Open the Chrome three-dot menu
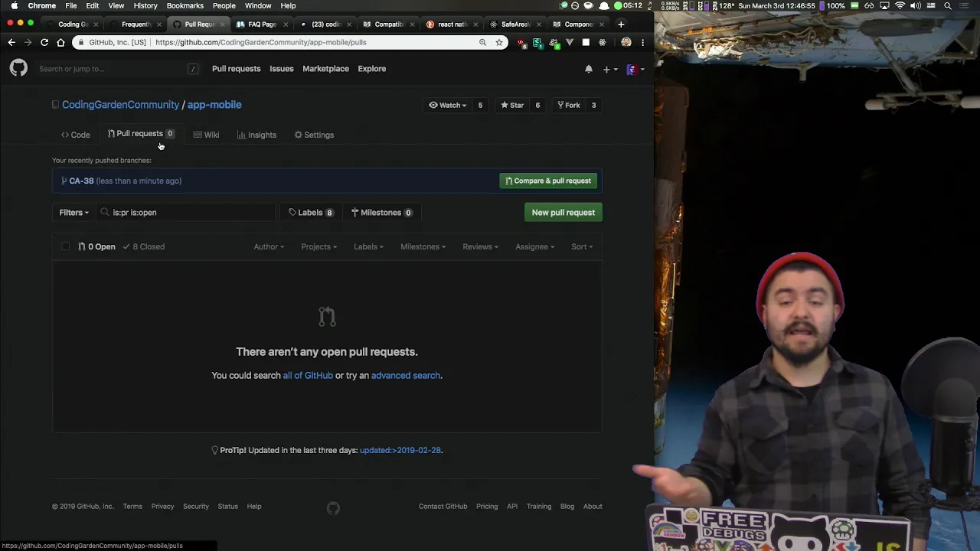 point(642,42)
